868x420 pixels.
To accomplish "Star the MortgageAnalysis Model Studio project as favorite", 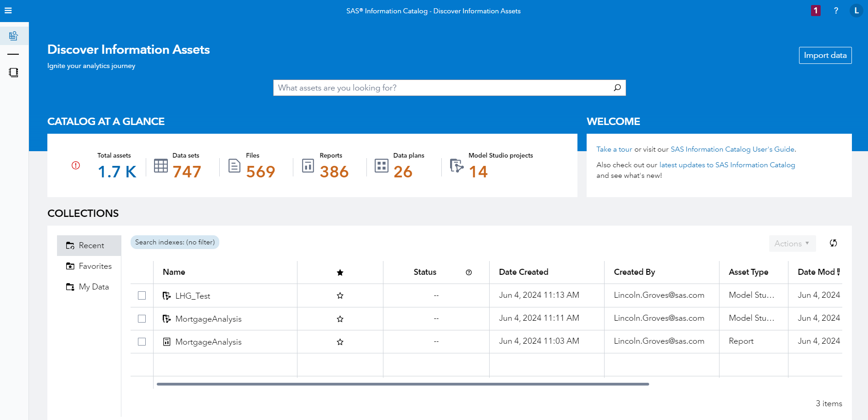I will click(340, 318).
